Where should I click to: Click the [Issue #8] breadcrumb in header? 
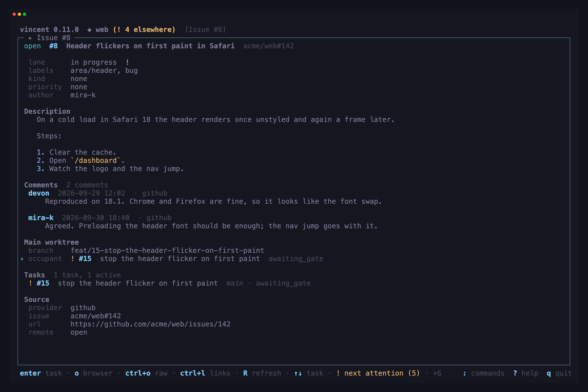coord(205,30)
